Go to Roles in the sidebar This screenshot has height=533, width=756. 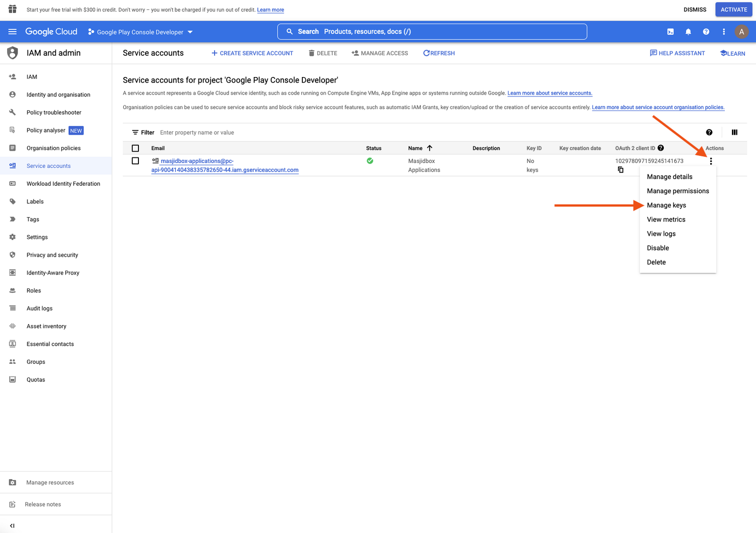pos(34,291)
